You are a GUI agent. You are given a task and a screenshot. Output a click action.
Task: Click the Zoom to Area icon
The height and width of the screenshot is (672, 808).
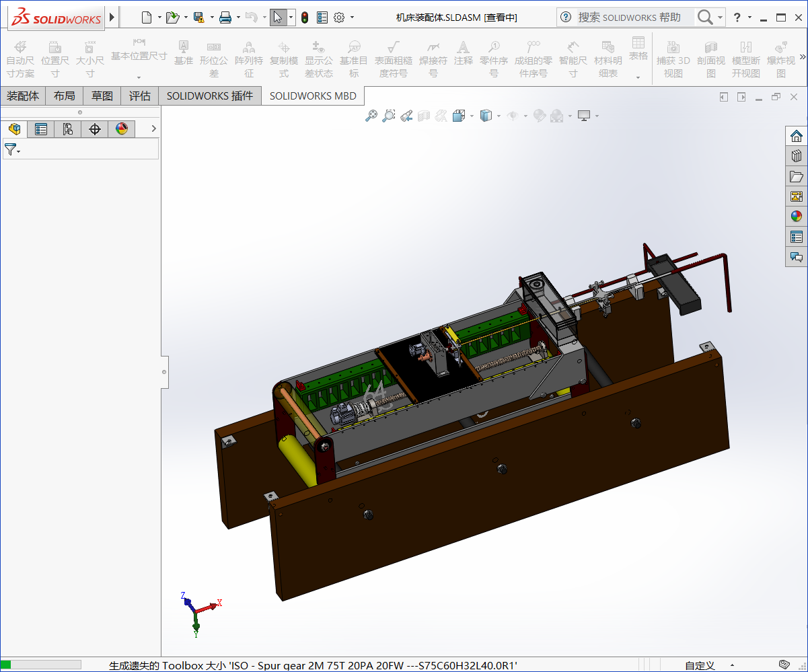coord(388,116)
